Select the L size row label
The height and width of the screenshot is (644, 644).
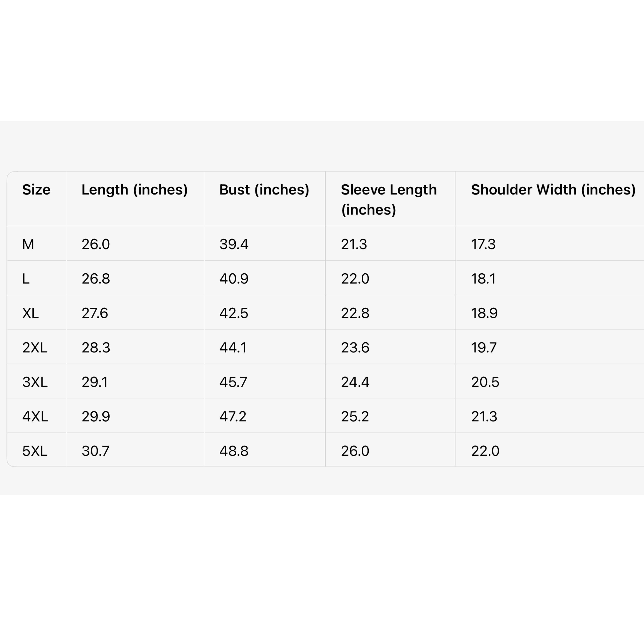click(x=26, y=279)
